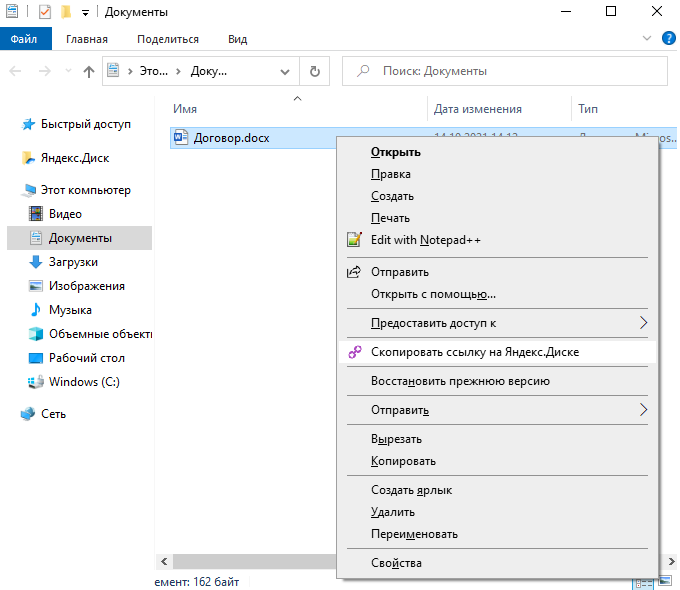This screenshot has height=590, width=680.
Task: Choose Переименовать from the context menu
Action: 414,534
